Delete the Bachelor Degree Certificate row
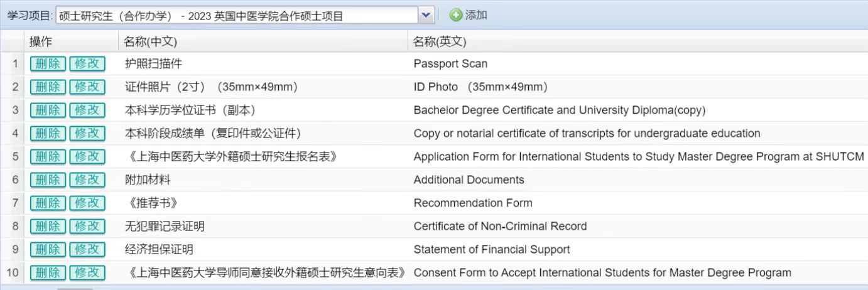 (x=48, y=110)
